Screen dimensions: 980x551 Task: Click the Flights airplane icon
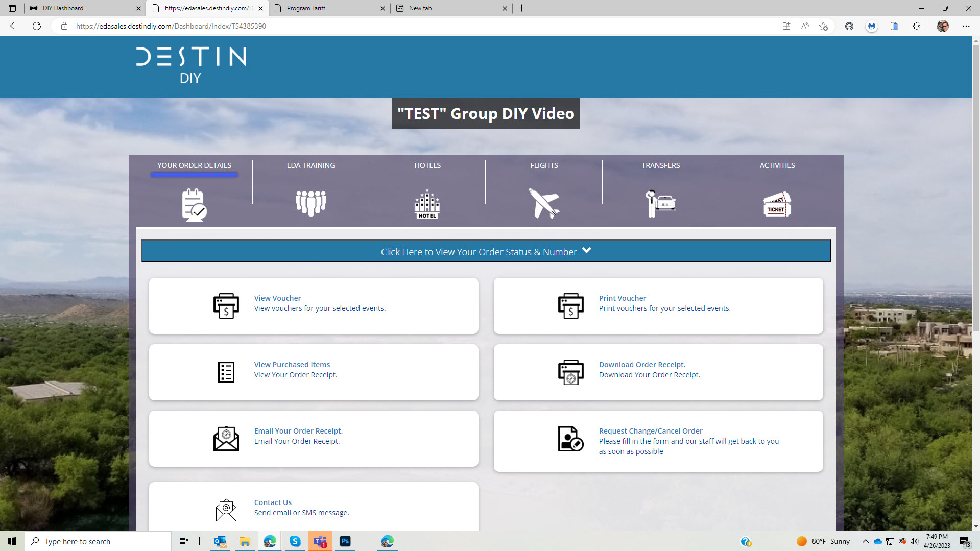point(544,203)
